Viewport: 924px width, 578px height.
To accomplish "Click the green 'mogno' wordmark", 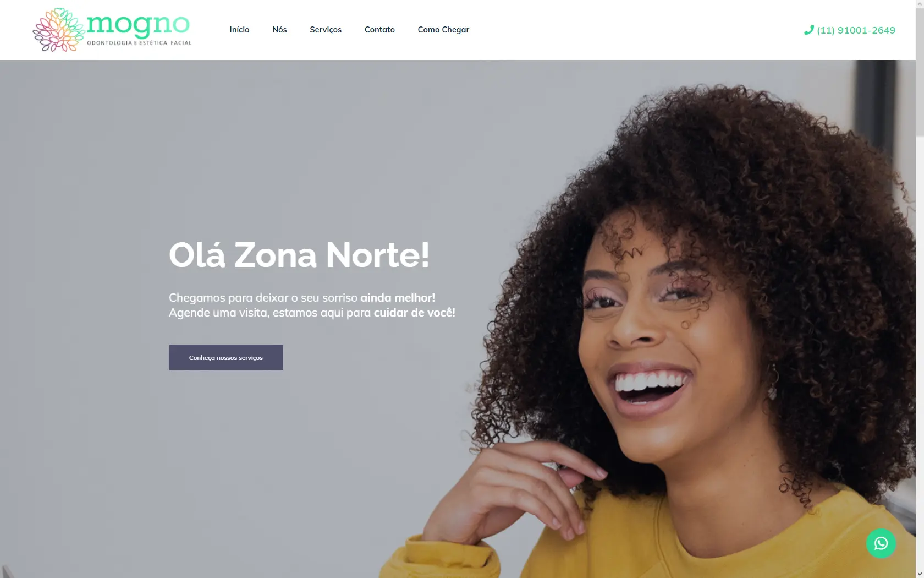I will [138, 24].
